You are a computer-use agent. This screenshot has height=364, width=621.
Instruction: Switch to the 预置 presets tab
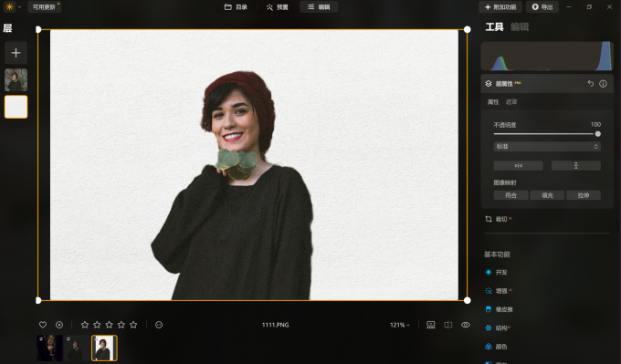pyautogui.click(x=278, y=7)
